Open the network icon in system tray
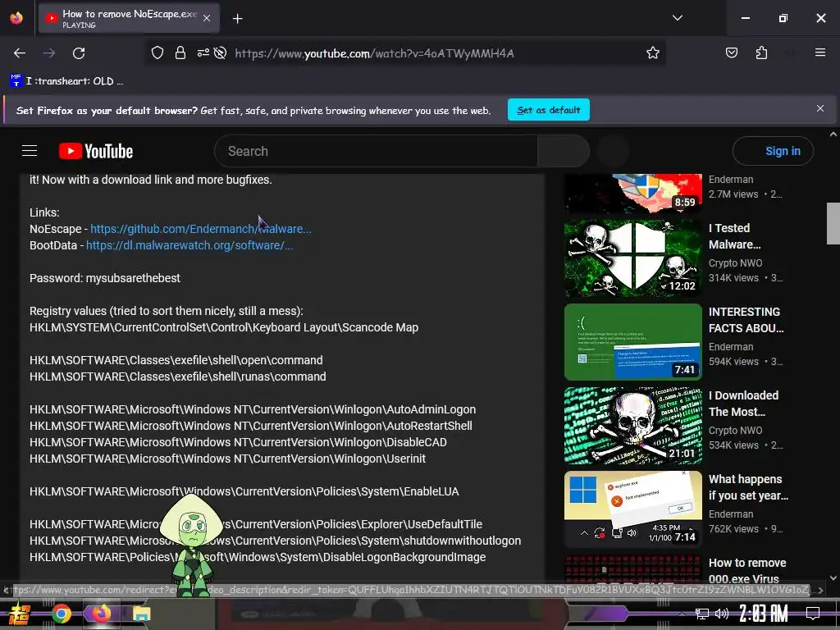 702,614
